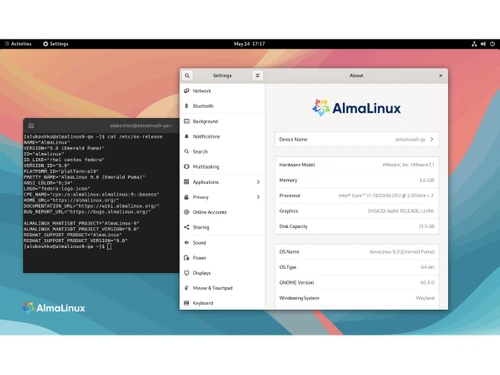Image resolution: width=500 pixels, height=375 pixels.
Task: Click the Device Name row
Action: click(x=357, y=139)
